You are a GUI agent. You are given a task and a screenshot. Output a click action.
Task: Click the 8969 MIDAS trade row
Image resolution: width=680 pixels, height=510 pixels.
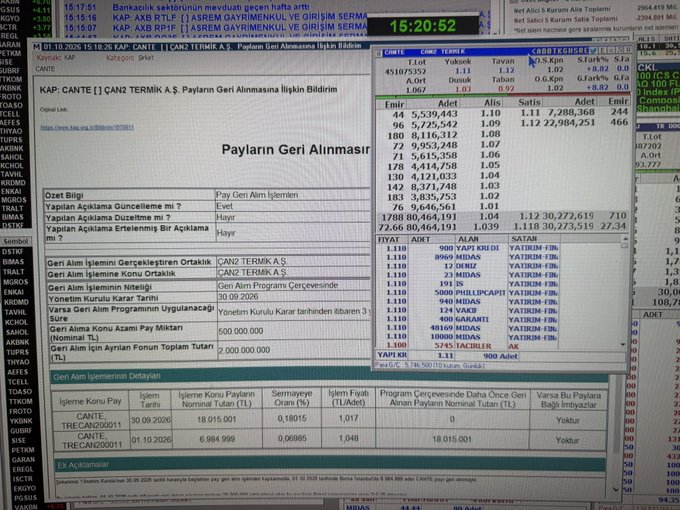click(x=468, y=257)
